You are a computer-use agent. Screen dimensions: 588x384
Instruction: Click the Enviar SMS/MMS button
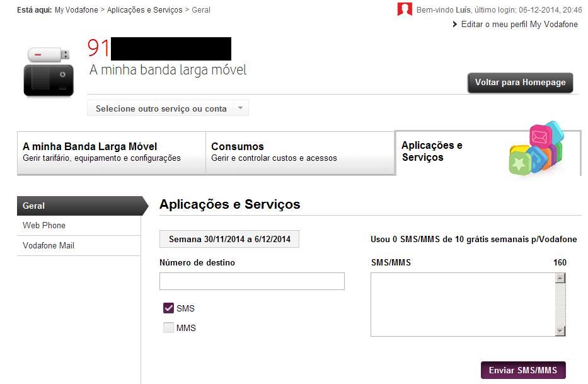(x=523, y=370)
